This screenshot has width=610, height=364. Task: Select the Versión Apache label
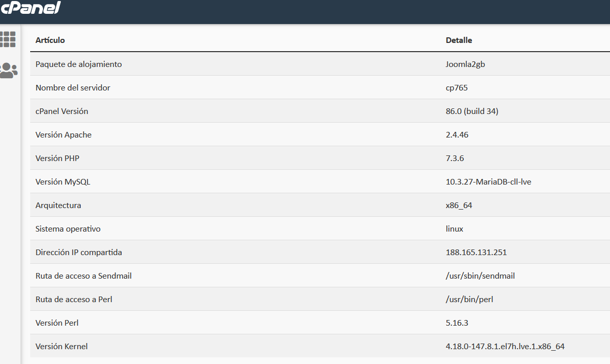point(63,135)
